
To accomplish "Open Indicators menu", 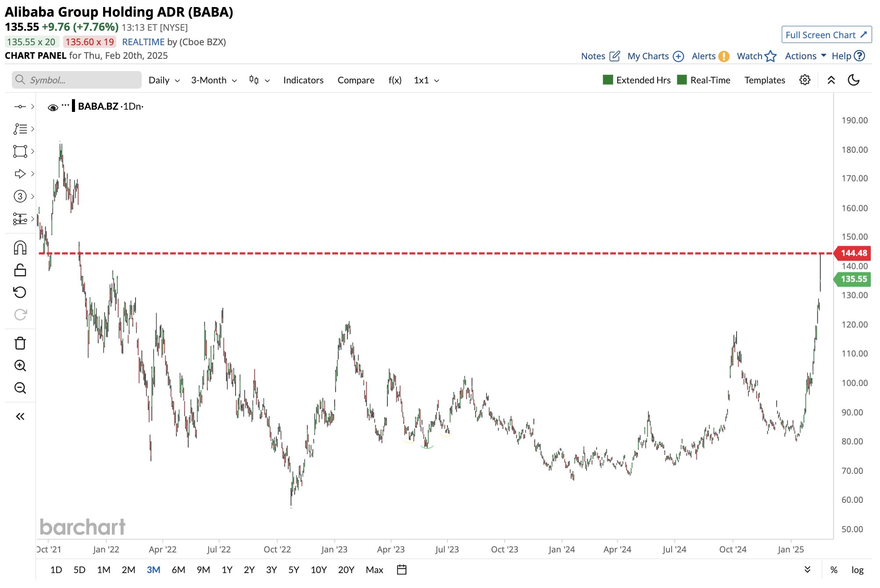I will (303, 80).
